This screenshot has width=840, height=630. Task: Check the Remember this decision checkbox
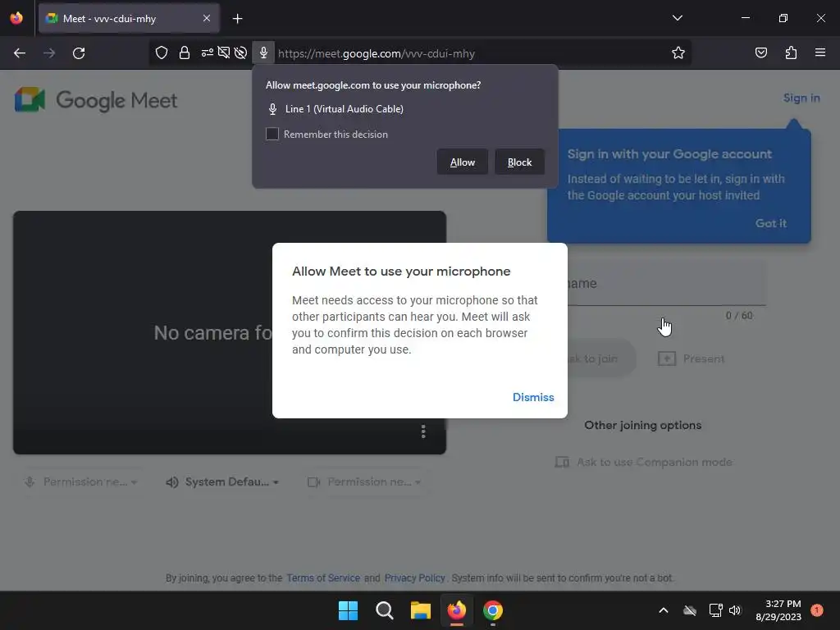pyautogui.click(x=272, y=134)
